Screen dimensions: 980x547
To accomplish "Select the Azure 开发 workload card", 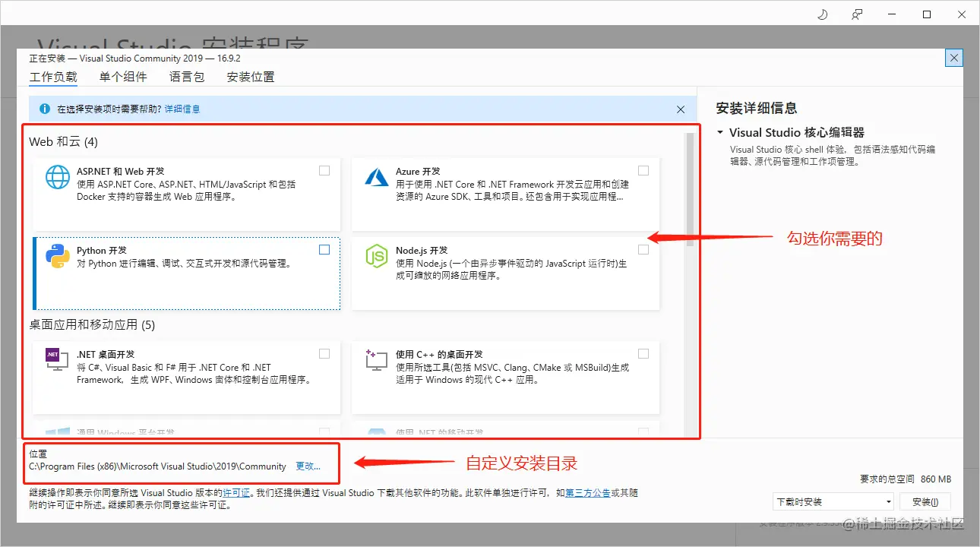I will (505, 194).
